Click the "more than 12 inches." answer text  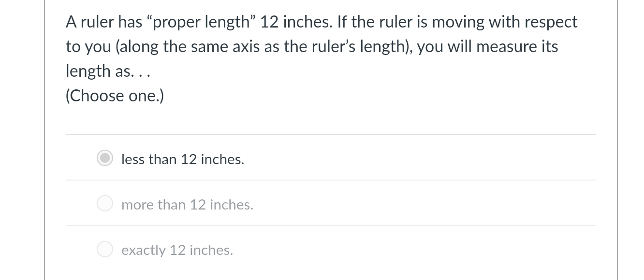pos(187,204)
